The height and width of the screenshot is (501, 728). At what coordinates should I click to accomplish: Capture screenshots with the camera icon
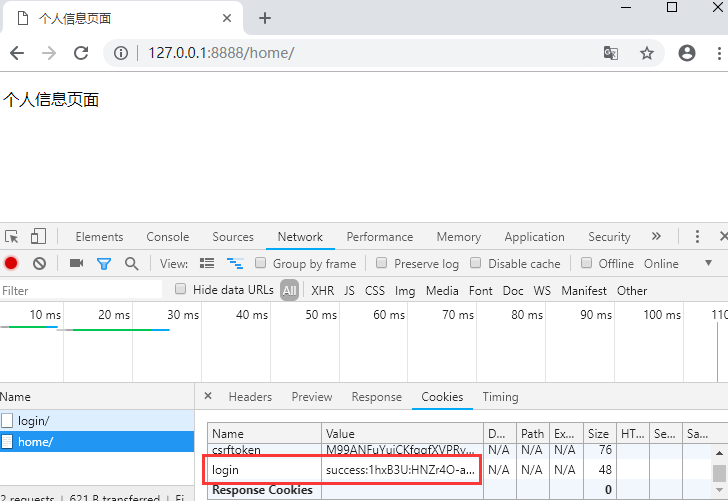(76, 263)
